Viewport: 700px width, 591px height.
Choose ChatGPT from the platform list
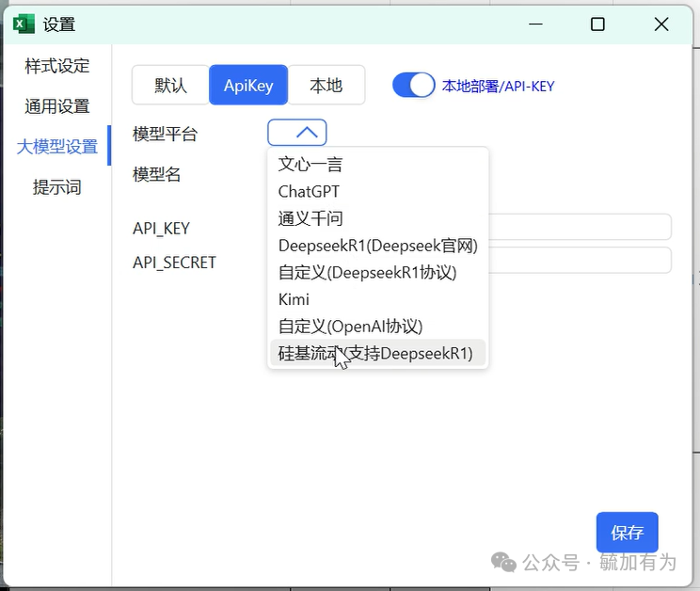[377, 191]
